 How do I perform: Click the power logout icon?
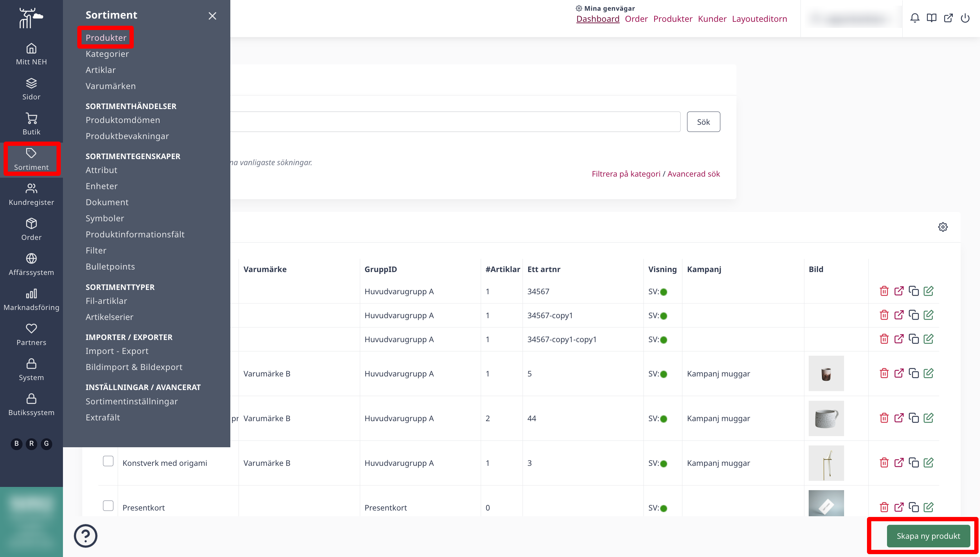tap(965, 18)
